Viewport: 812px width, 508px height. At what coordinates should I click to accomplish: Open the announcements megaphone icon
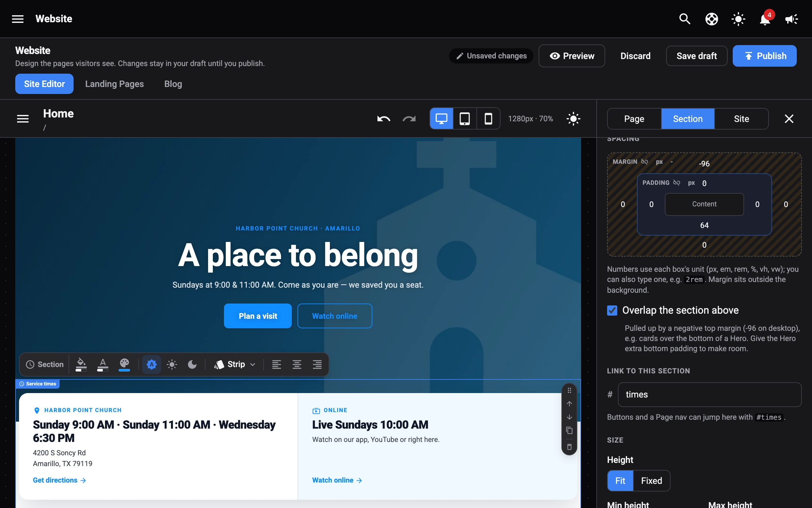point(791,19)
